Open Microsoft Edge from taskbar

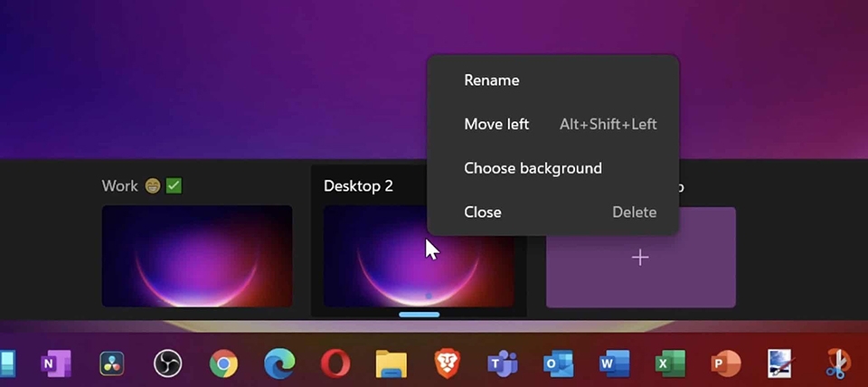pos(279,363)
